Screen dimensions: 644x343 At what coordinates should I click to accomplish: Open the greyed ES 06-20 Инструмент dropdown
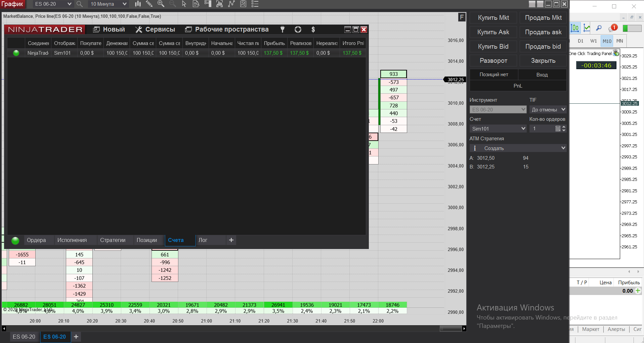click(498, 109)
